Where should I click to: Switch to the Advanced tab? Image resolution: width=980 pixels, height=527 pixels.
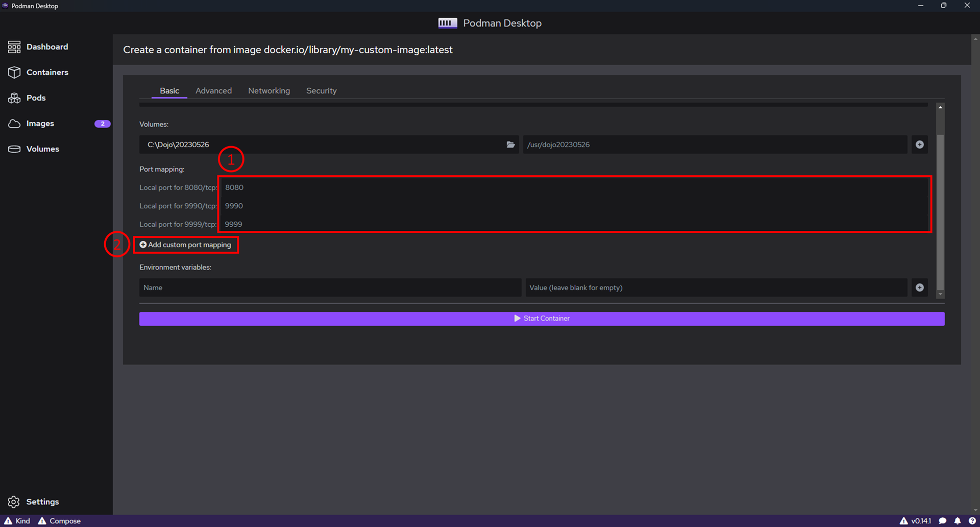214,91
